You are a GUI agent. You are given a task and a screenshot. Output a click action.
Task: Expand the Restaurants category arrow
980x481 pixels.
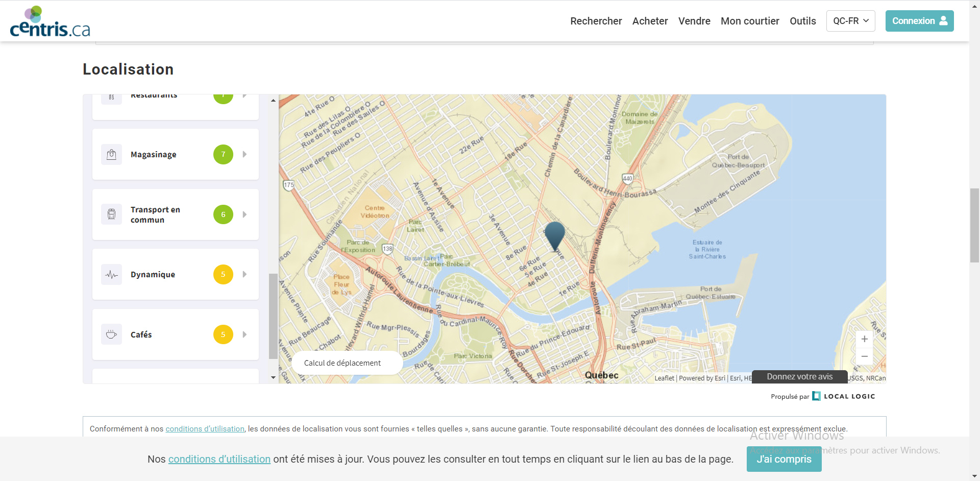coord(245,96)
